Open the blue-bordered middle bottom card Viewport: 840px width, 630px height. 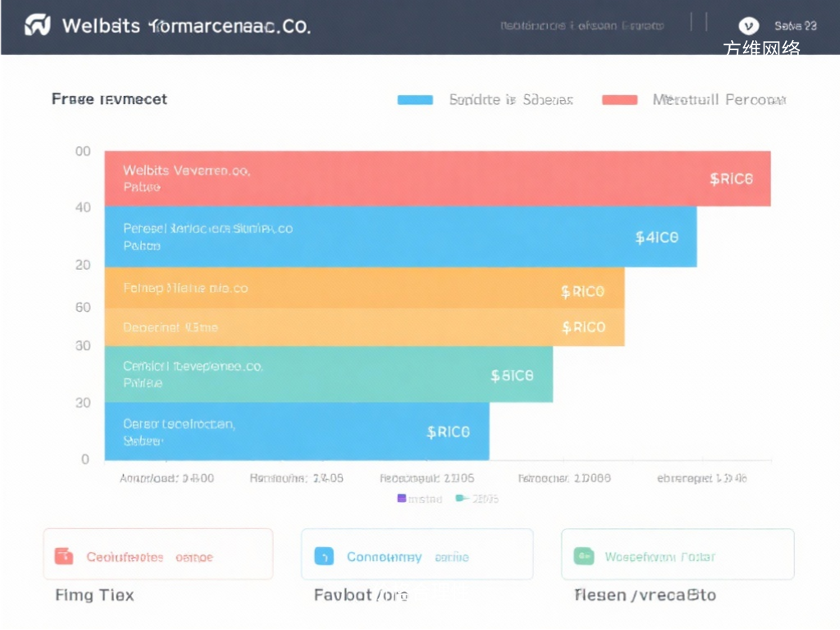pyautogui.click(x=417, y=555)
